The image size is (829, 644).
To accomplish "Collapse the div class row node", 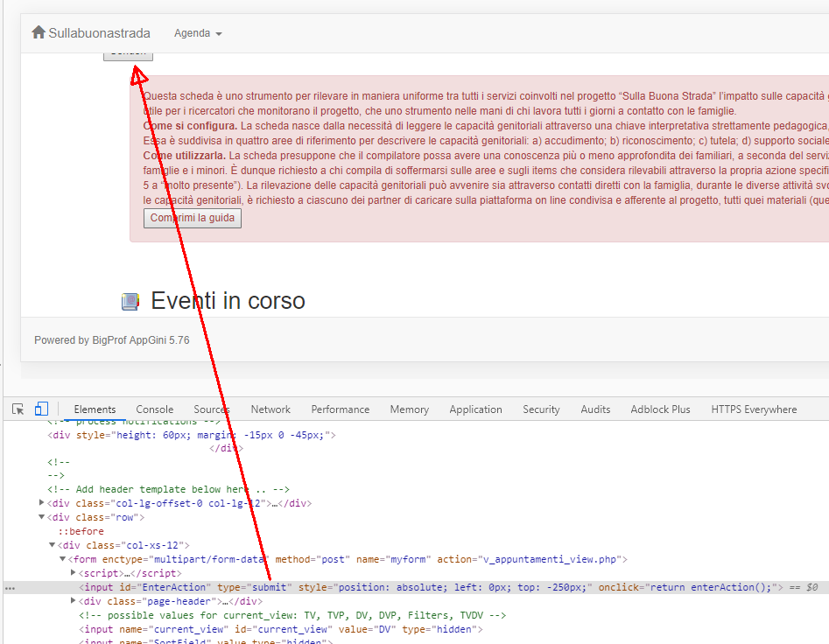I will [42, 516].
